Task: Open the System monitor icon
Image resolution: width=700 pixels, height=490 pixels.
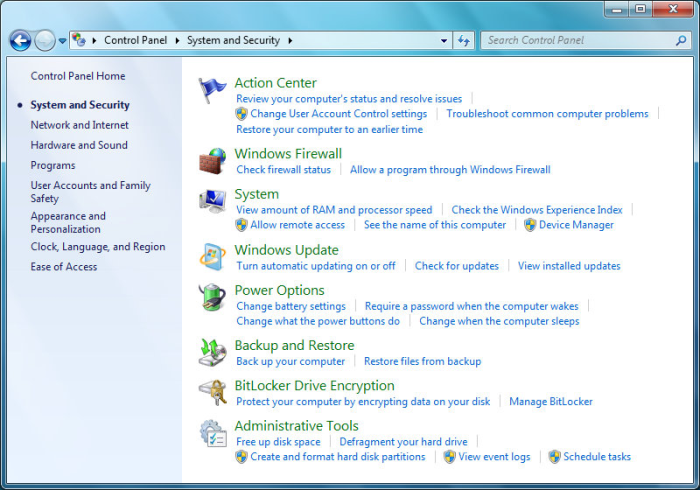Action: point(212,201)
